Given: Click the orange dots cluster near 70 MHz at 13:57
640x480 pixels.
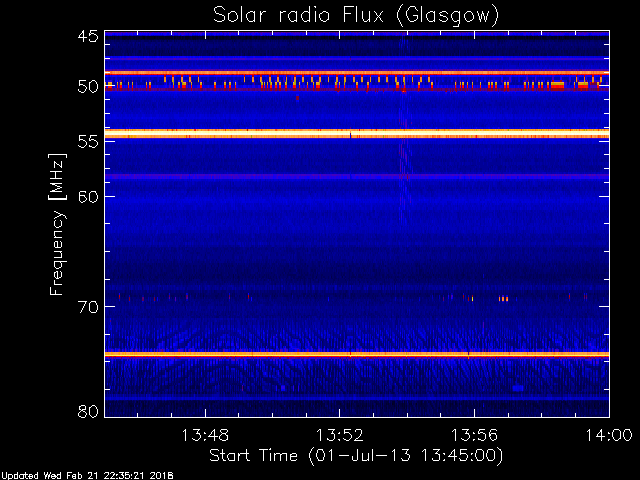Looking at the screenshot, I should 503,299.
